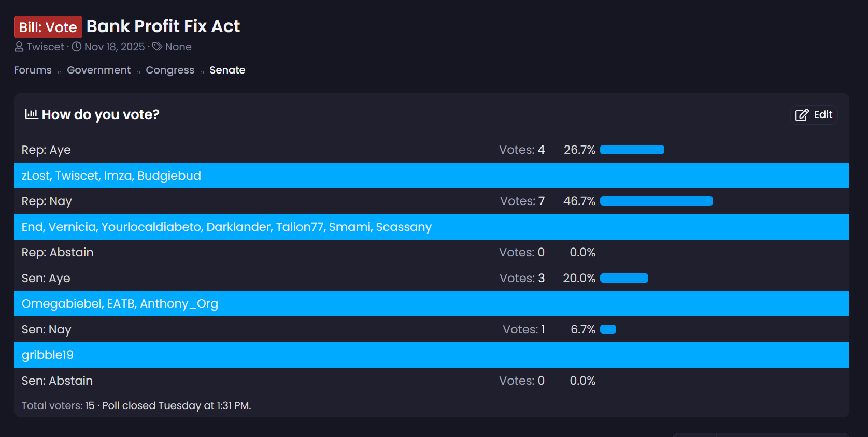Click the tag icon beside None

158,47
